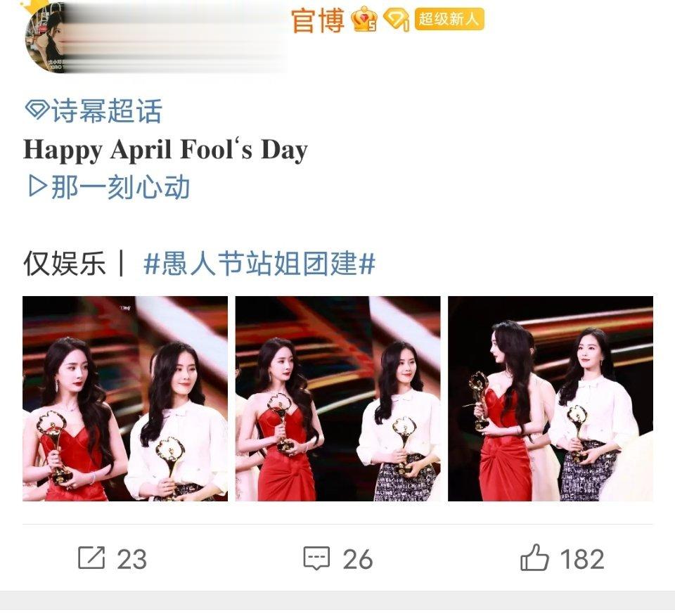Viewport: 675px width, 616px height.
Task: Tap the comment count 26
Action: point(358,559)
